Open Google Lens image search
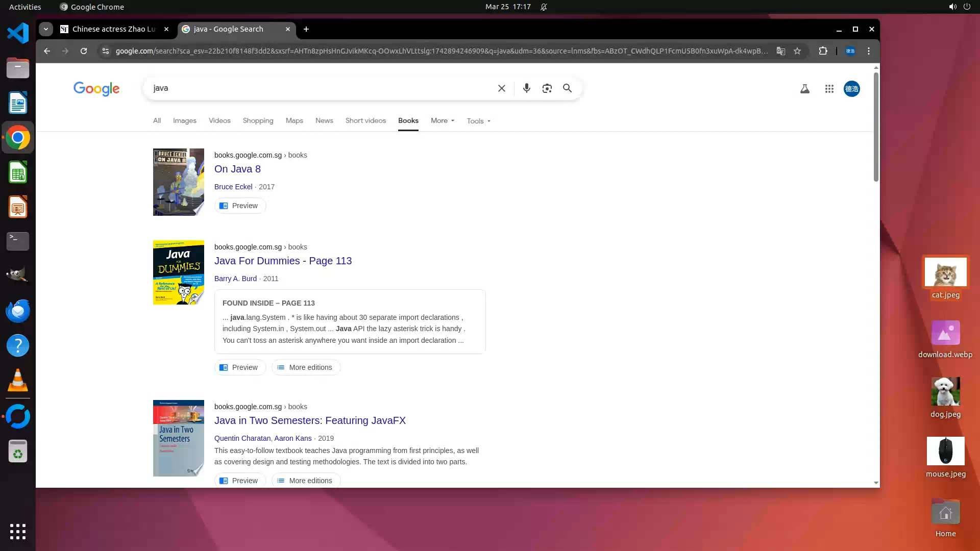Image resolution: width=980 pixels, height=551 pixels. (547, 88)
